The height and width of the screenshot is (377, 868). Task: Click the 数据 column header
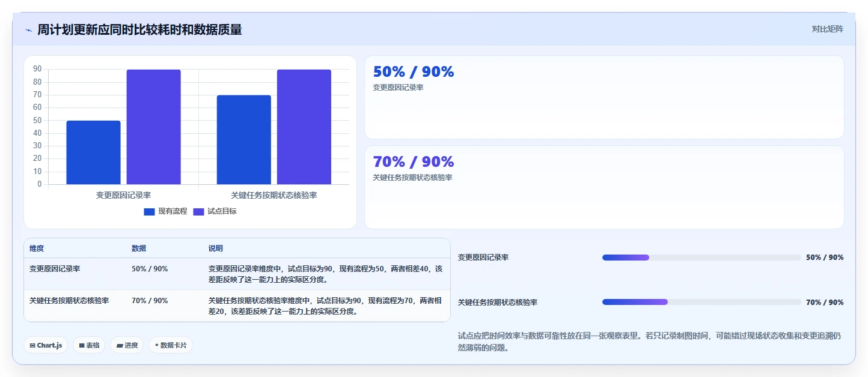pos(139,249)
